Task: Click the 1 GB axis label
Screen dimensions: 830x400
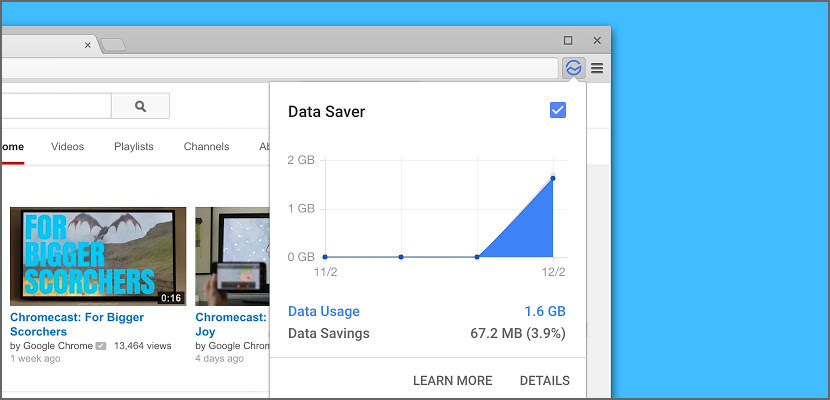Action: coord(301,208)
